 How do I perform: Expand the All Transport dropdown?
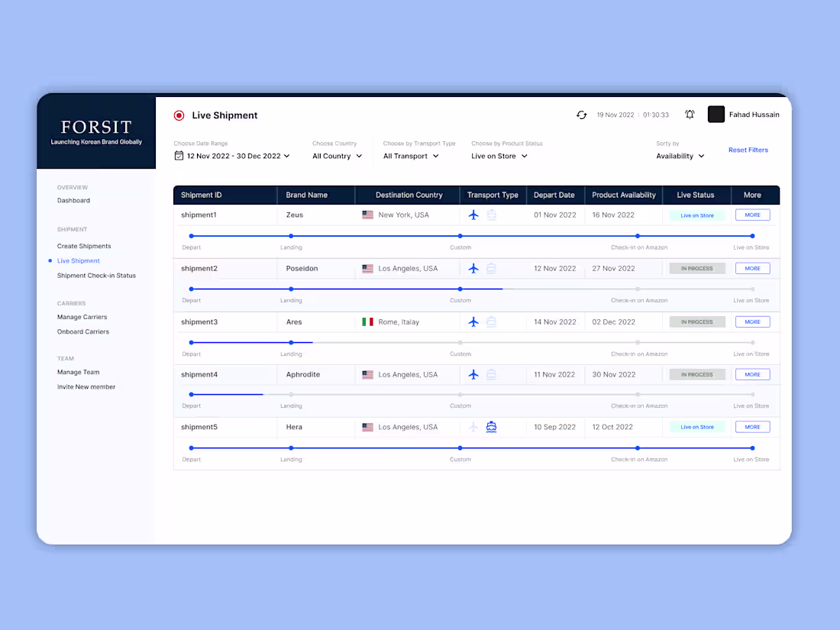click(x=411, y=156)
